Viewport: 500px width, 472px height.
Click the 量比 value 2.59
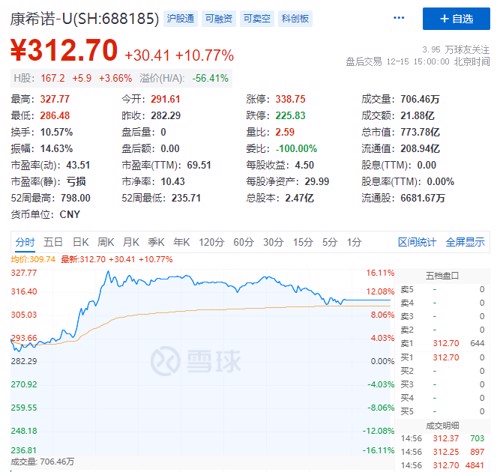click(285, 132)
